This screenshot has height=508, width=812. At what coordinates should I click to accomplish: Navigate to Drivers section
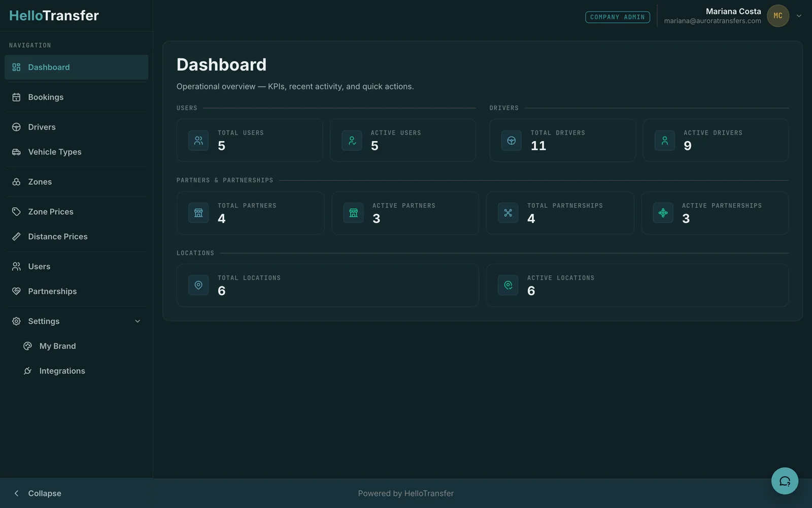76,127
